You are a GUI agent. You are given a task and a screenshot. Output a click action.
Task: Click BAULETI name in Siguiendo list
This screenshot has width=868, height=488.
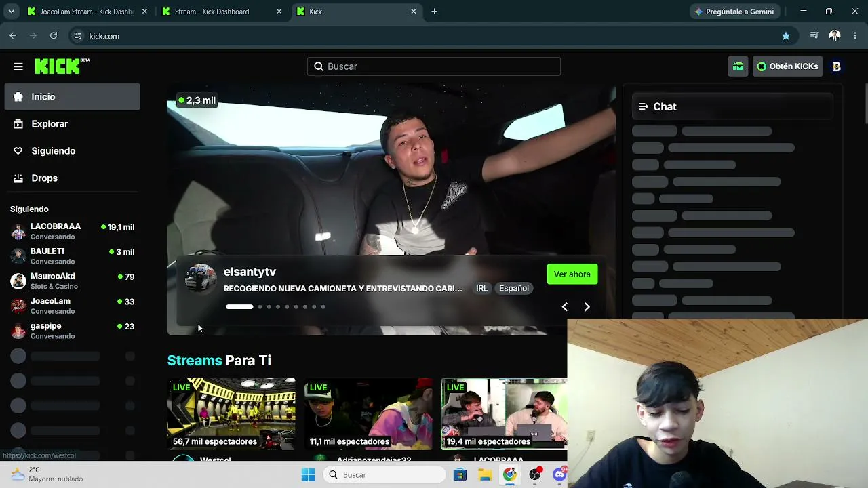47,251
